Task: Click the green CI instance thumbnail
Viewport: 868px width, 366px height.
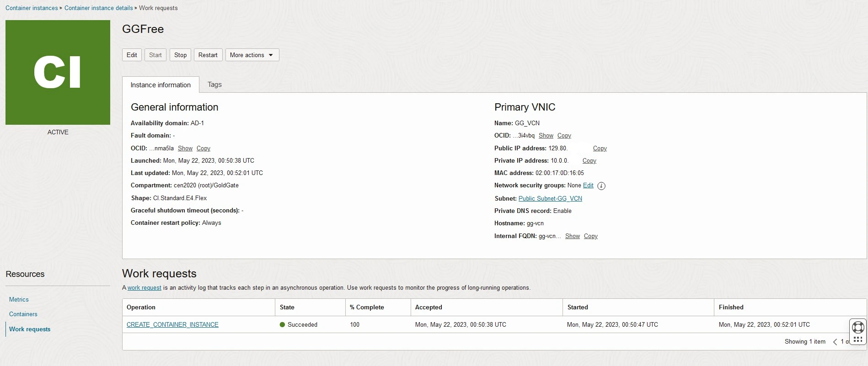Action: [58, 72]
